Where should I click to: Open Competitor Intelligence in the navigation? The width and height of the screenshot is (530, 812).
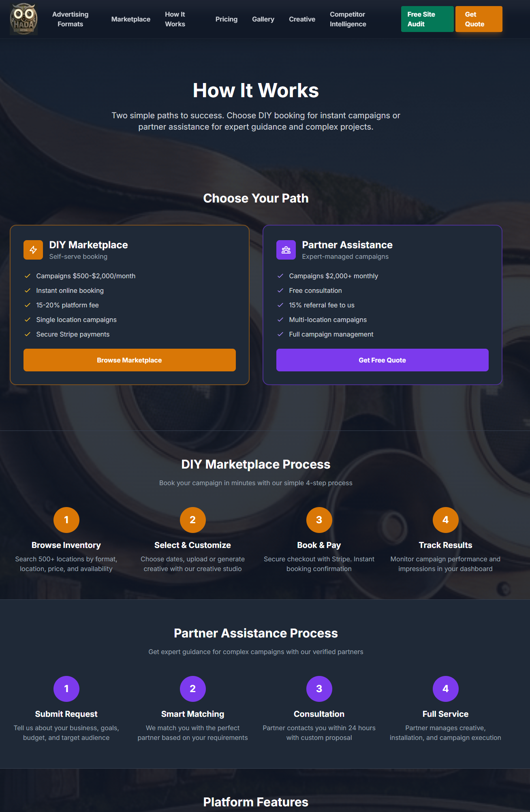[348, 19]
